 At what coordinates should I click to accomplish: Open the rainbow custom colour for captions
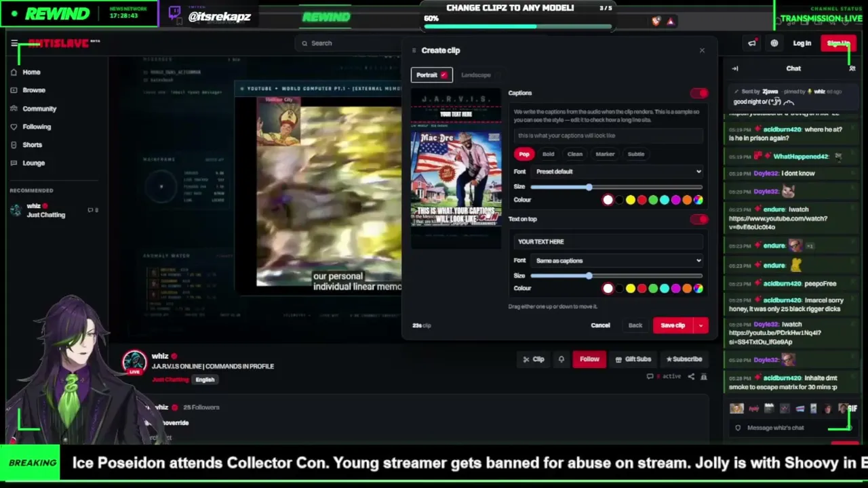click(698, 200)
